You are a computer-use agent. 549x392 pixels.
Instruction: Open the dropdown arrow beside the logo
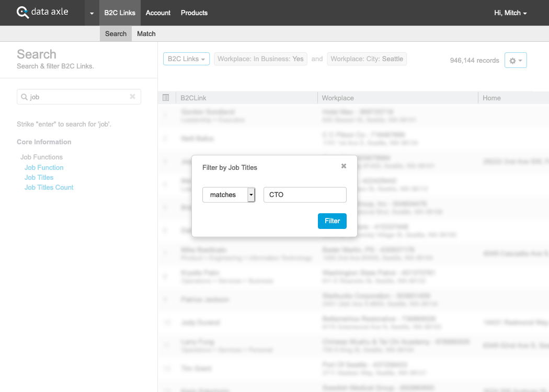pyautogui.click(x=92, y=13)
